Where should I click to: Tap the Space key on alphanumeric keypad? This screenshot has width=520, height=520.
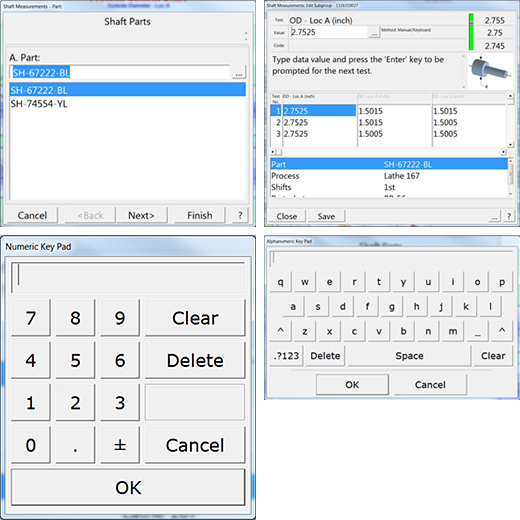point(409,356)
